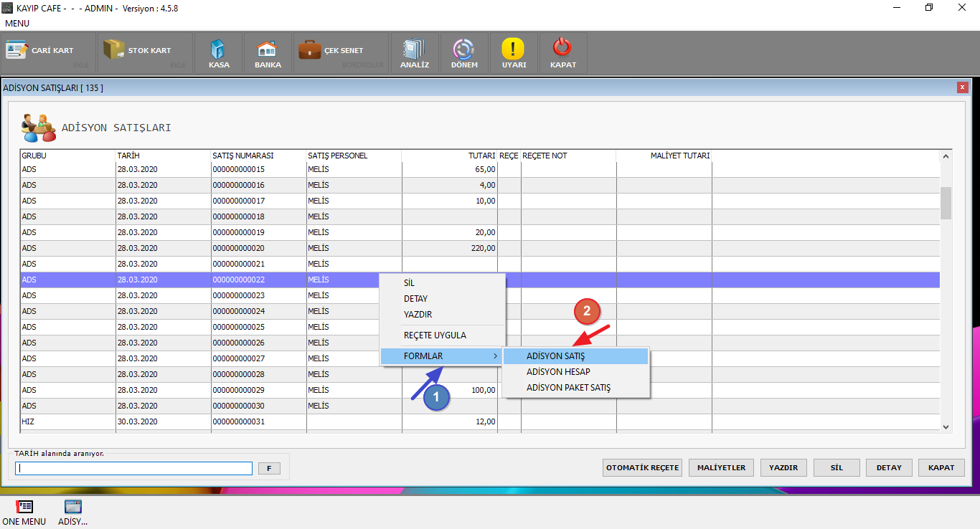The width and height of the screenshot is (980, 529).
Task: Open the Analiz toolbar icon
Action: 414,49
